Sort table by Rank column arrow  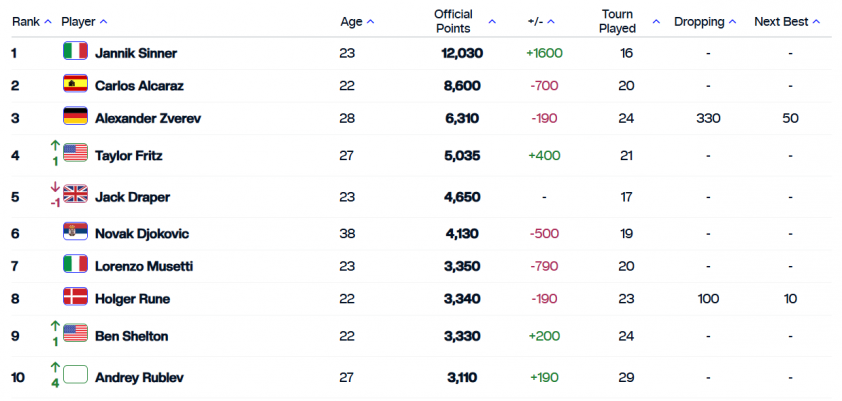pyautogui.click(x=48, y=21)
